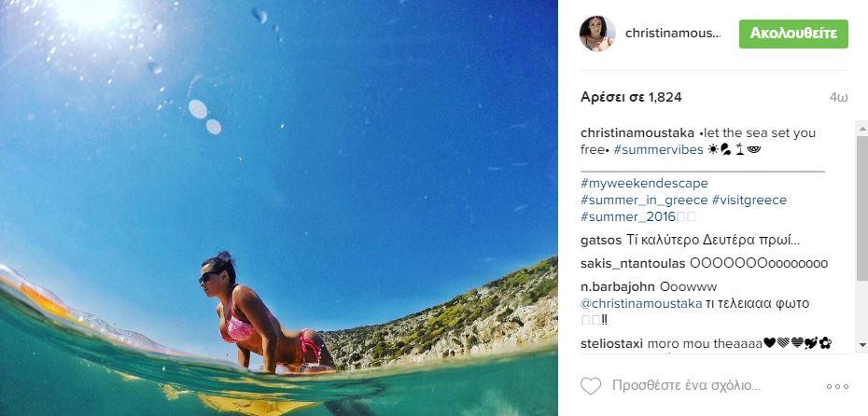Open the #myweekendescape hashtag link
This screenshot has height=416, width=868.
coord(644,183)
